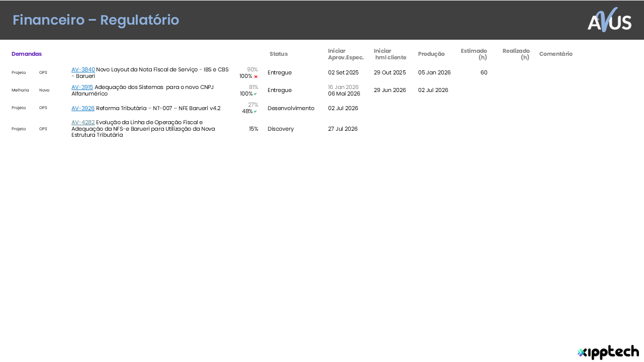Click the greyed 16 Jan 2026 date
This screenshot has width=644, height=362.
[x=343, y=87]
